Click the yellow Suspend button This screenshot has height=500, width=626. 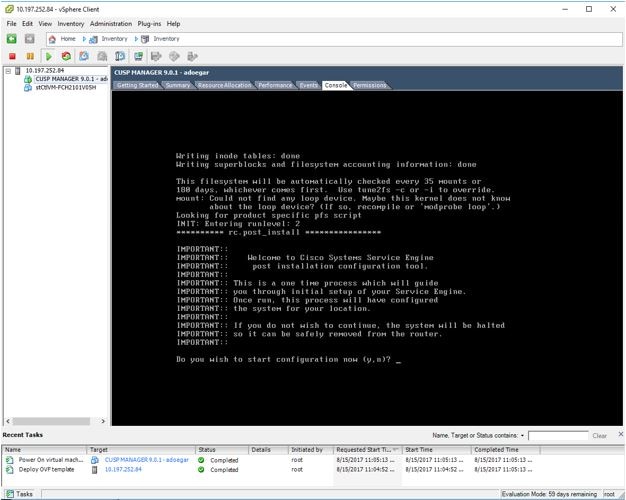click(30, 56)
